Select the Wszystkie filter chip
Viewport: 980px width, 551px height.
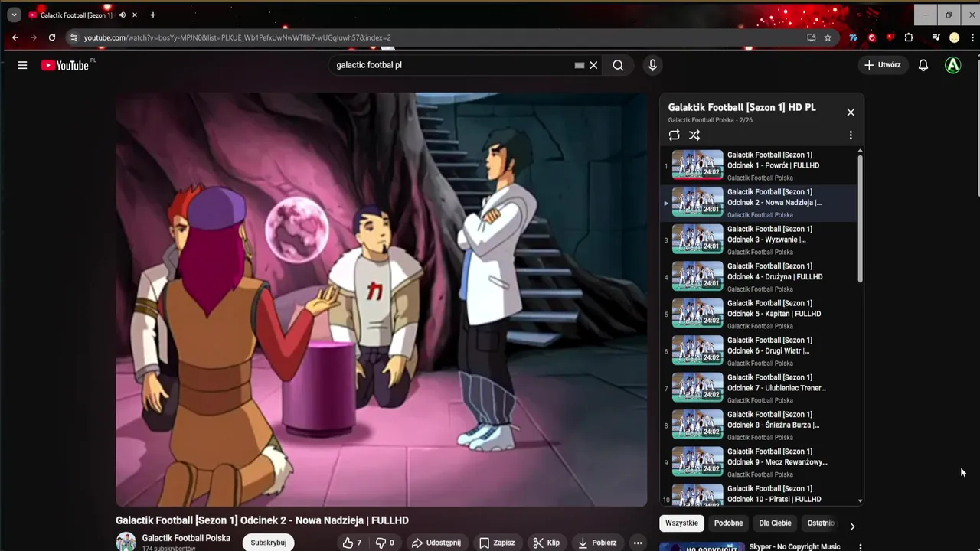(x=681, y=523)
